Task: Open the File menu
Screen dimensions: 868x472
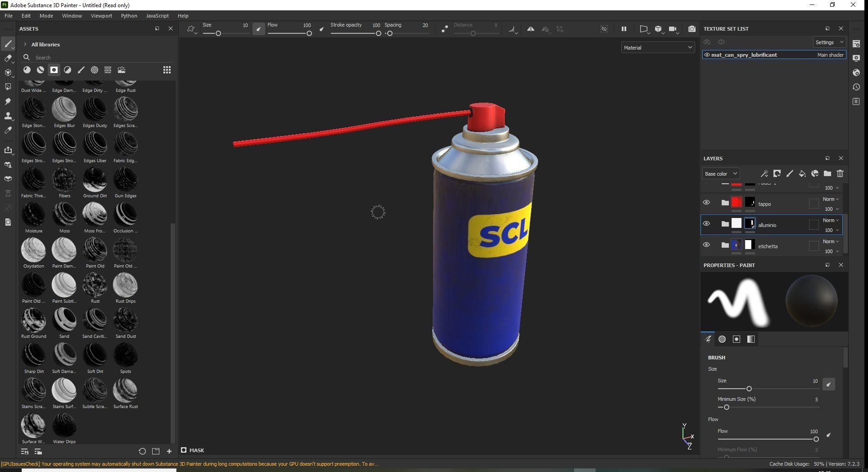Action: point(9,16)
